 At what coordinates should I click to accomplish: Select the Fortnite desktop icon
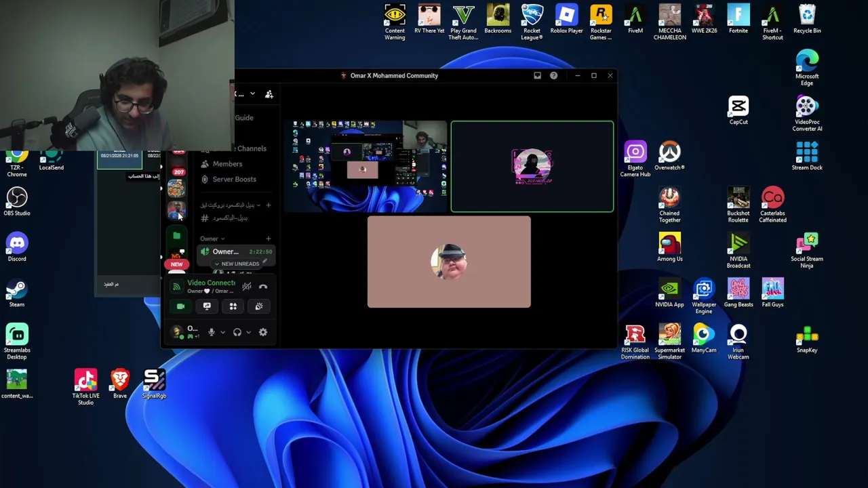(738, 19)
